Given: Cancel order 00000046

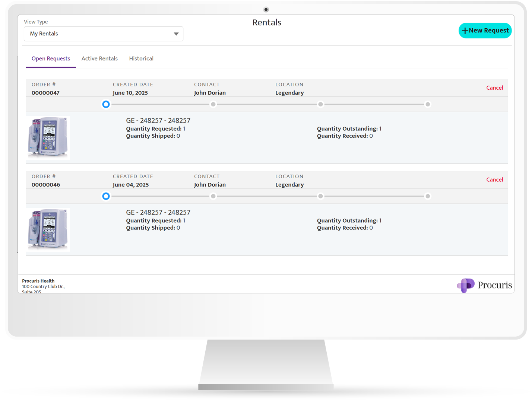Looking at the screenshot, I should 494,180.
